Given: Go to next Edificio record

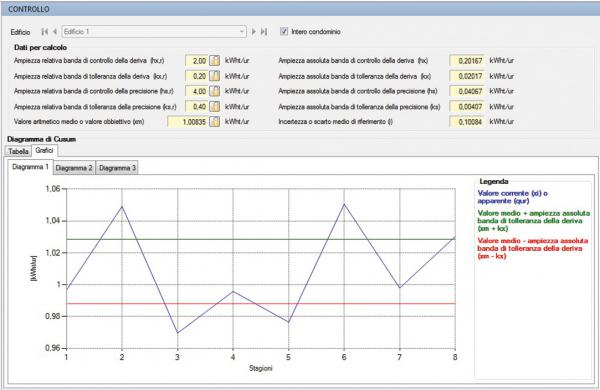Looking at the screenshot, I should click(x=253, y=32).
